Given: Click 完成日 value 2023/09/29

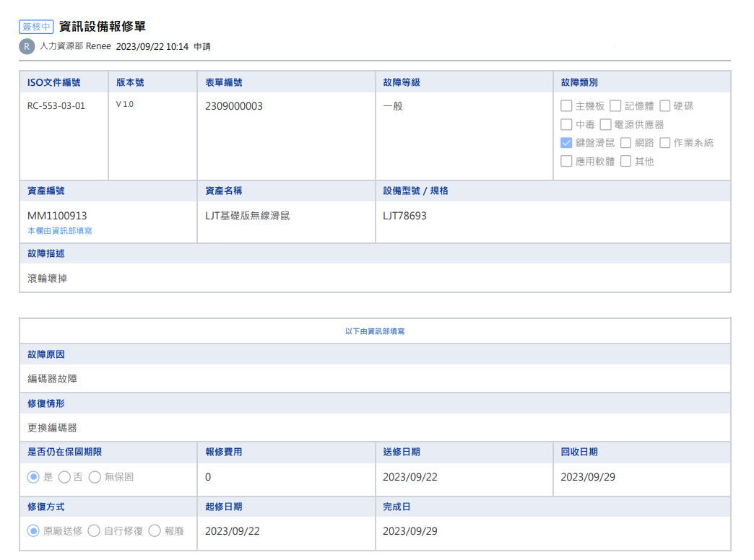Looking at the screenshot, I should 410,531.
